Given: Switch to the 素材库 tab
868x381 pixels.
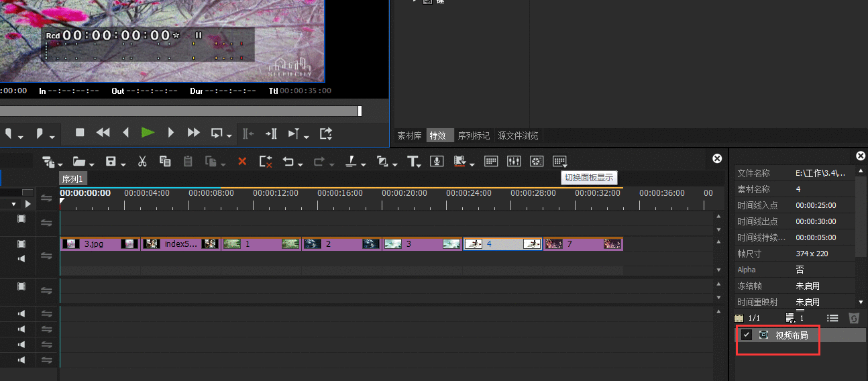Looking at the screenshot, I should [x=409, y=135].
